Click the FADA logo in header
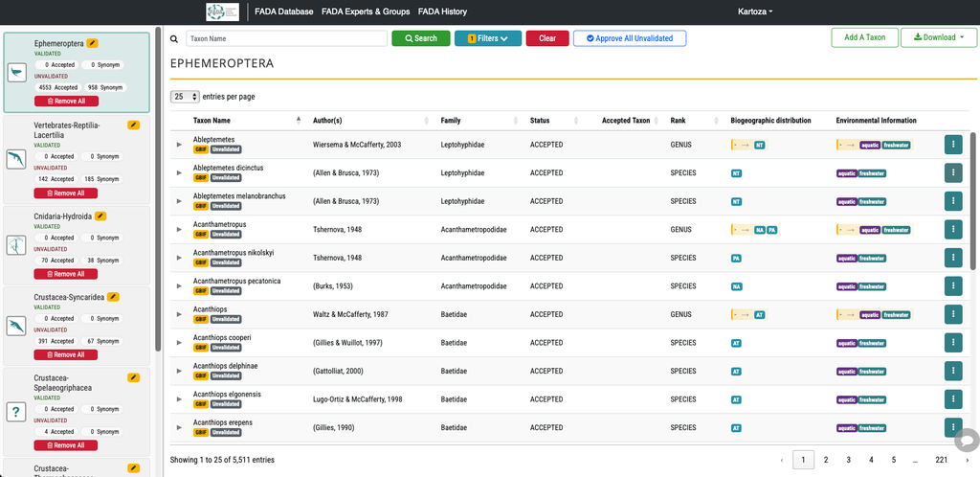Image resolution: width=980 pixels, height=477 pixels. pyautogui.click(x=222, y=11)
